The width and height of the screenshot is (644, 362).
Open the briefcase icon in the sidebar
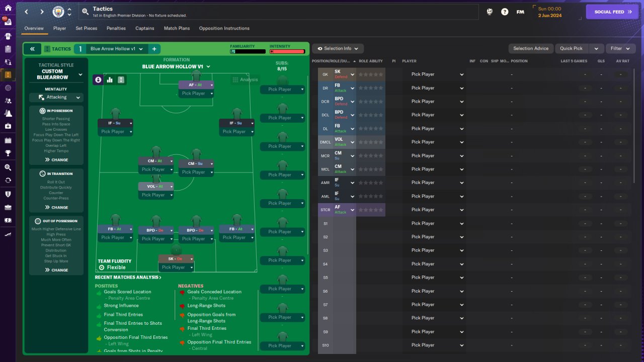click(x=8, y=207)
